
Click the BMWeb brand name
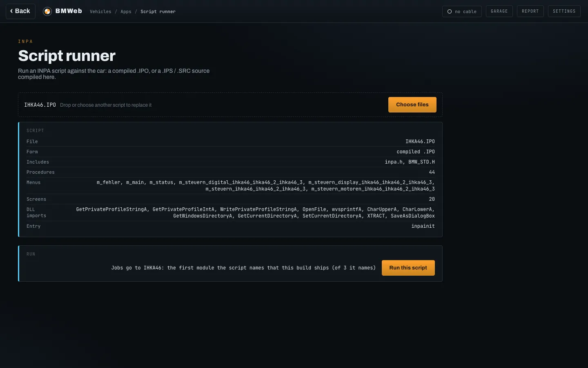(69, 11)
